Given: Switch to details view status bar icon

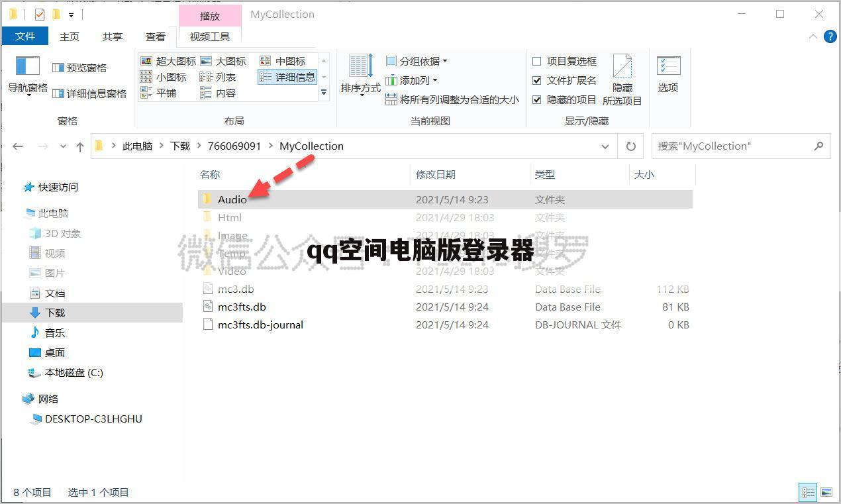Looking at the screenshot, I should click(x=809, y=492).
